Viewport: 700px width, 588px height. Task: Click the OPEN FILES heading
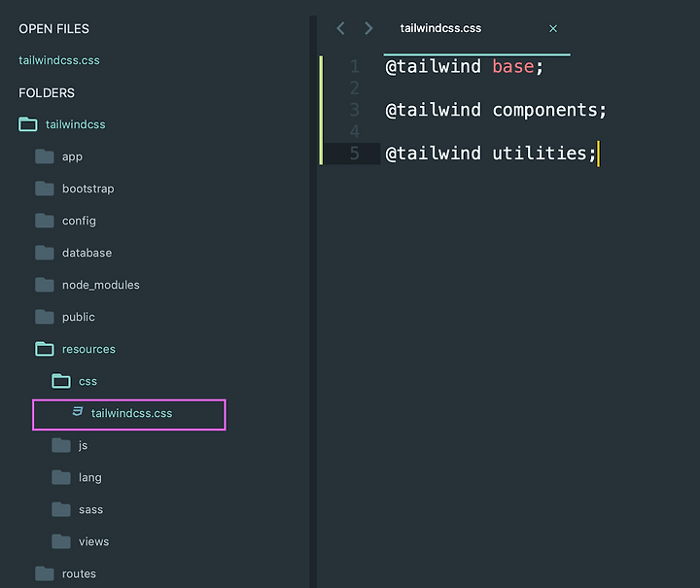click(54, 28)
